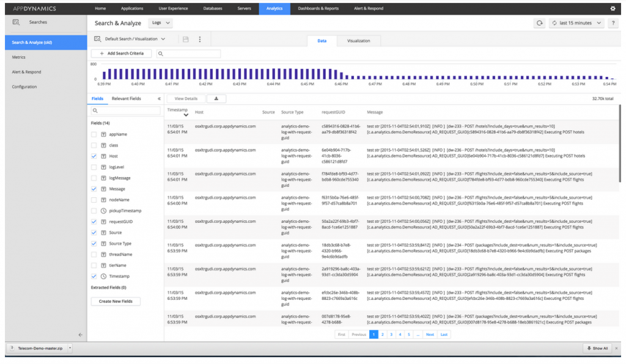The height and width of the screenshot is (364, 626).
Task: Uncheck the Host field checkbox
Action: pyautogui.click(x=94, y=156)
